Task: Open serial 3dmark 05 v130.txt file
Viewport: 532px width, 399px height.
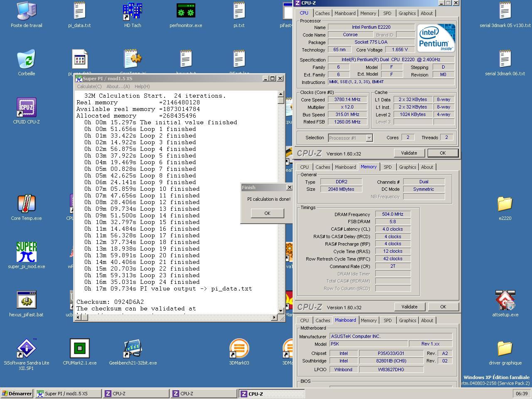Action: tap(505, 15)
